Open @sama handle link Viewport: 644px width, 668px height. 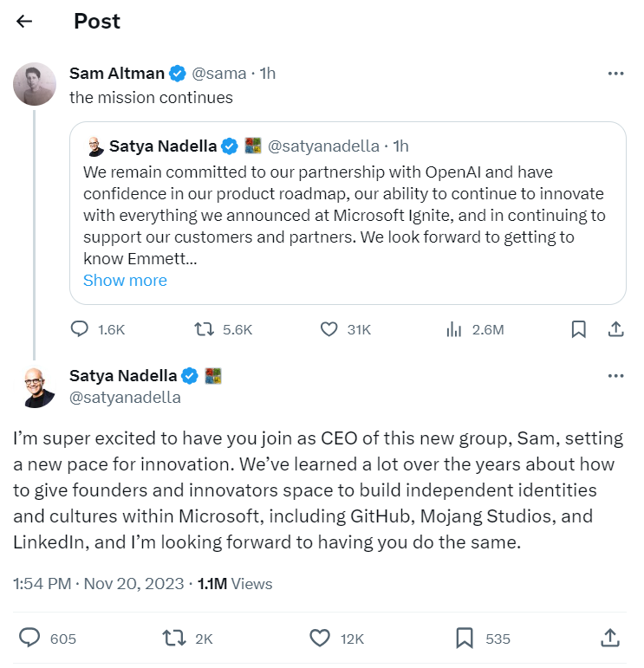219,74
